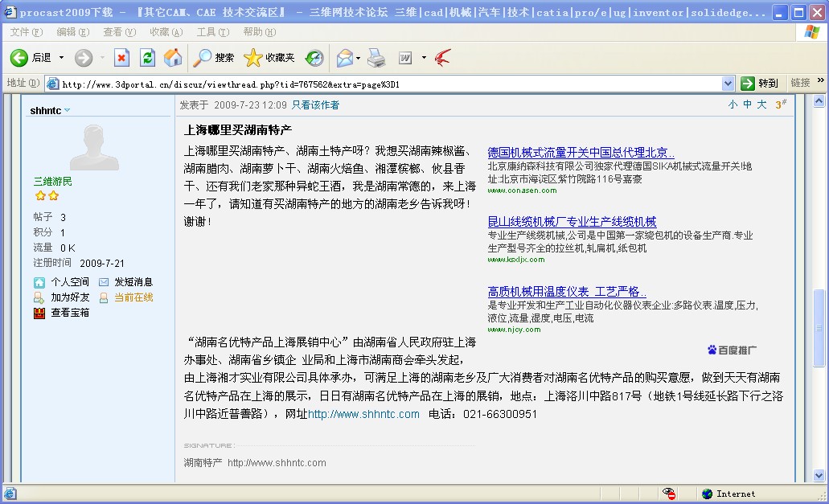
Task: Click the History clock icon
Action: [314, 58]
